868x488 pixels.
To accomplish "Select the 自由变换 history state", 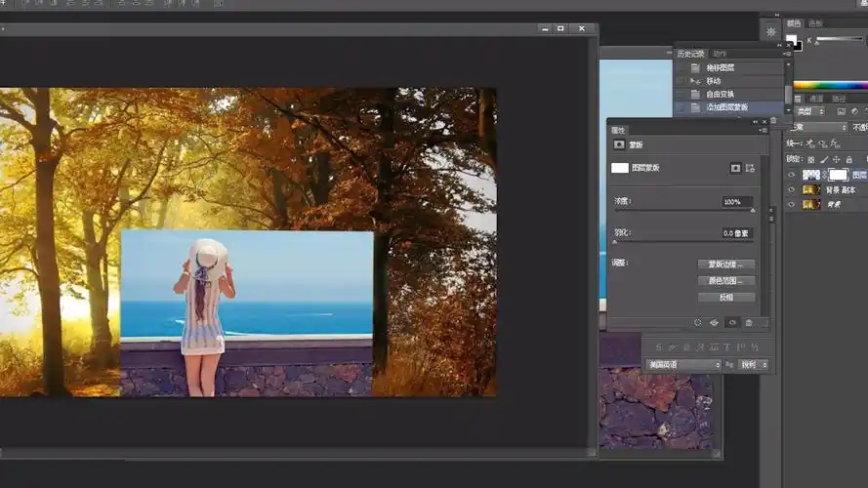I will coord(721,94).
